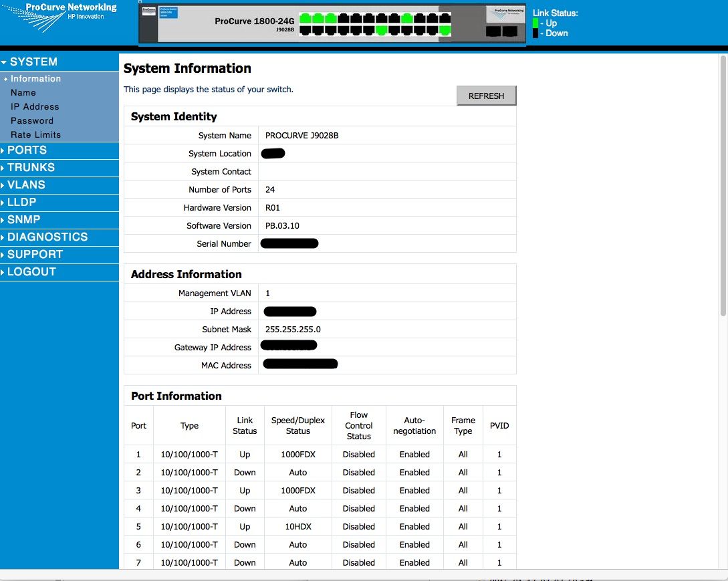Click the green port 24 indicator in bottom row
The height and width of the screenshot is (581, 728).
coord(445,30)
